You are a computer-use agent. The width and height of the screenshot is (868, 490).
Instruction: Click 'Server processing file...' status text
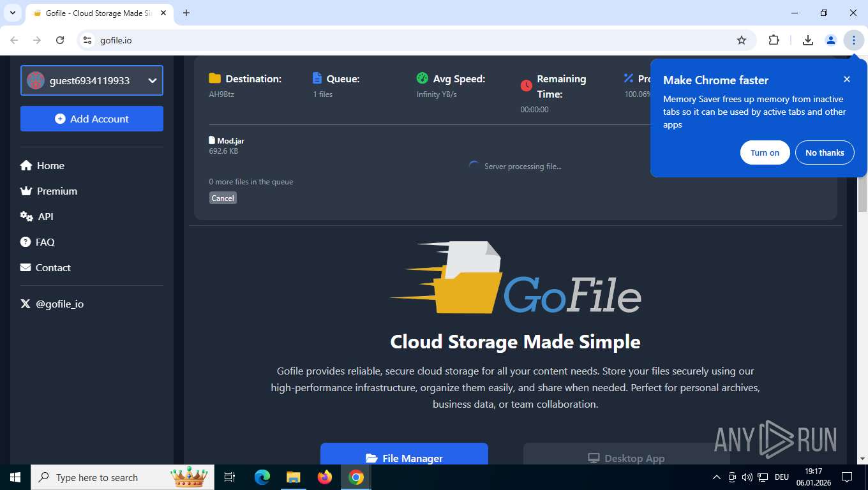pos(523,167)
